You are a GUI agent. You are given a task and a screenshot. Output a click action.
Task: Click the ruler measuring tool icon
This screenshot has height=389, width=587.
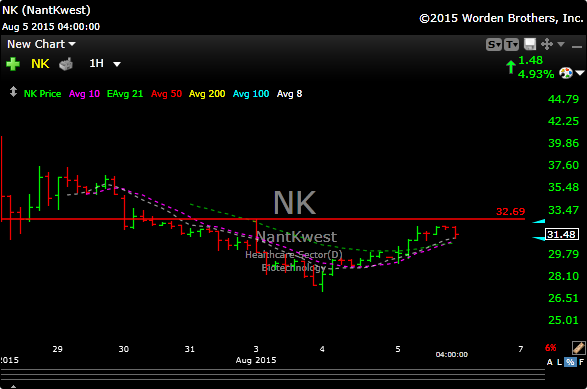click(x=578, y=348)
